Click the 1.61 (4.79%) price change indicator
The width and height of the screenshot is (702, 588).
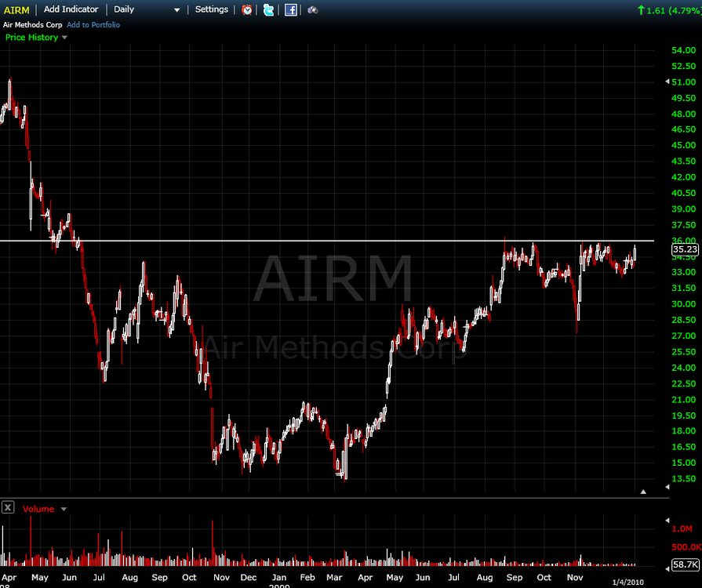(670, 10)
